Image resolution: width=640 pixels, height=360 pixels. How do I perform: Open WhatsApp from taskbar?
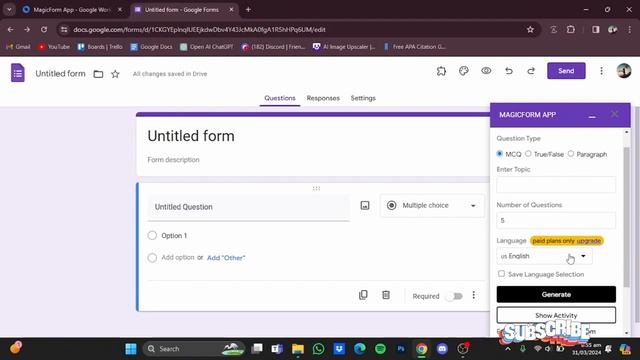(318, 349)
